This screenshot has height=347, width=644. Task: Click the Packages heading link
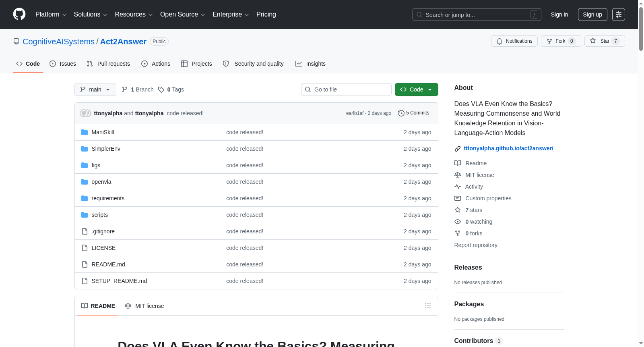pos(469,304)
